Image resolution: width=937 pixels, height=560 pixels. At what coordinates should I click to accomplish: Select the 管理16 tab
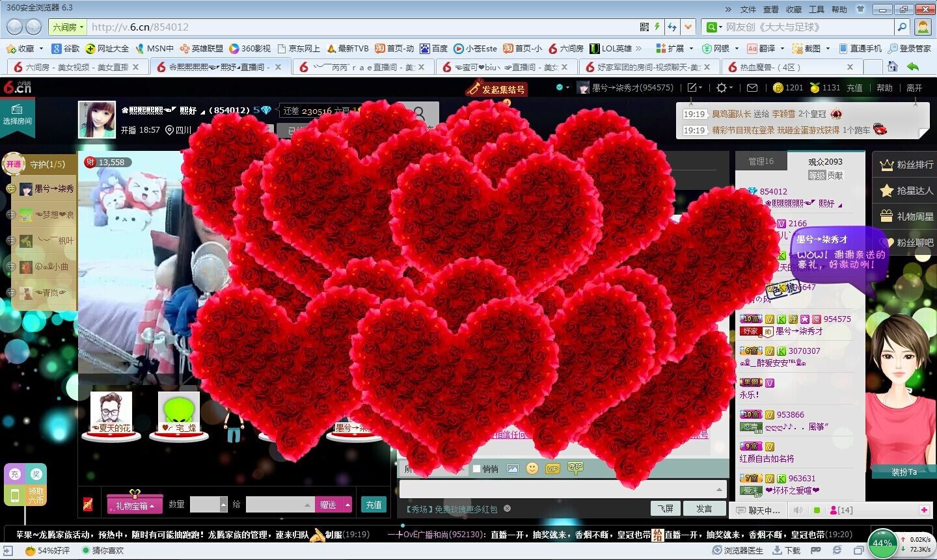[761, 161]
